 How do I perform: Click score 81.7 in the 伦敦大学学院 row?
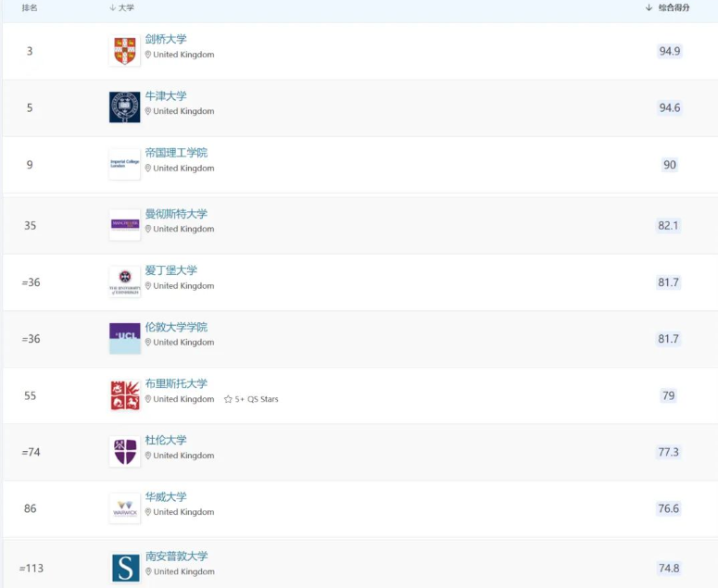pyautogui.click(x=669, y=339)
